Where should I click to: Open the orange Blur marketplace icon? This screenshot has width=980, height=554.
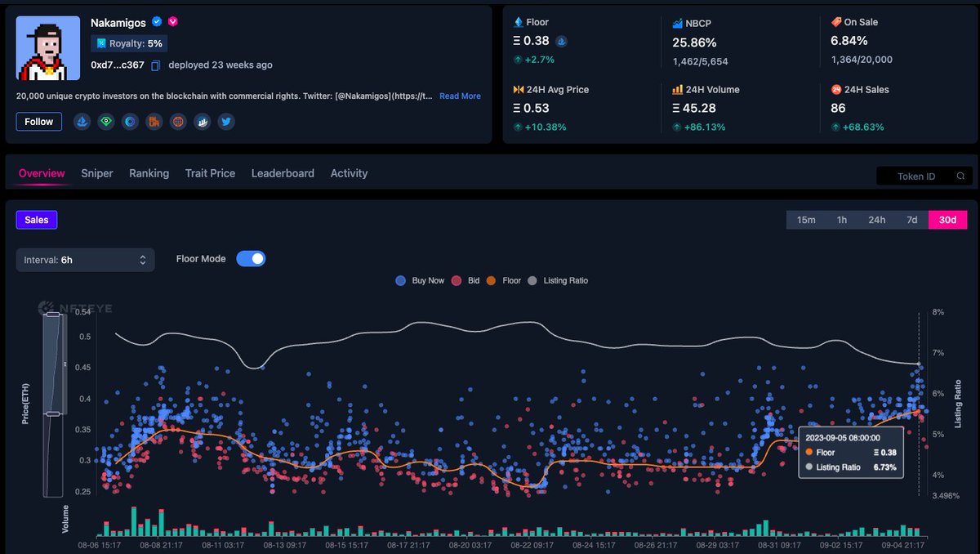(x=154, y=122)
